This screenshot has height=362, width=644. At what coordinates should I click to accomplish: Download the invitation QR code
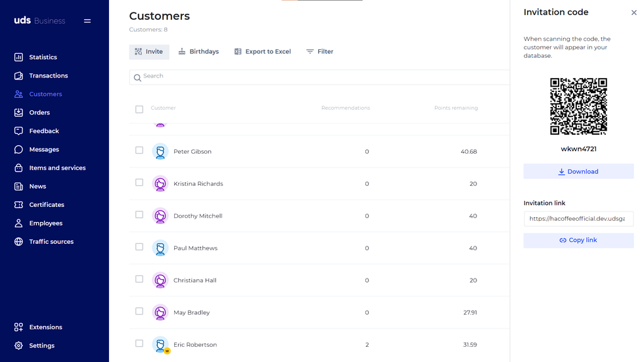tap(578, 171)
